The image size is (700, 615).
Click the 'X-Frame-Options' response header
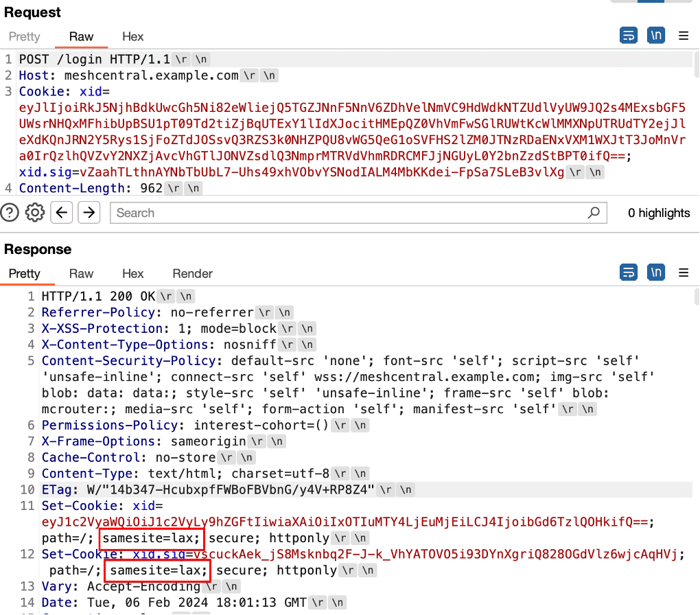pyautogui.click(x=97, y=441)
